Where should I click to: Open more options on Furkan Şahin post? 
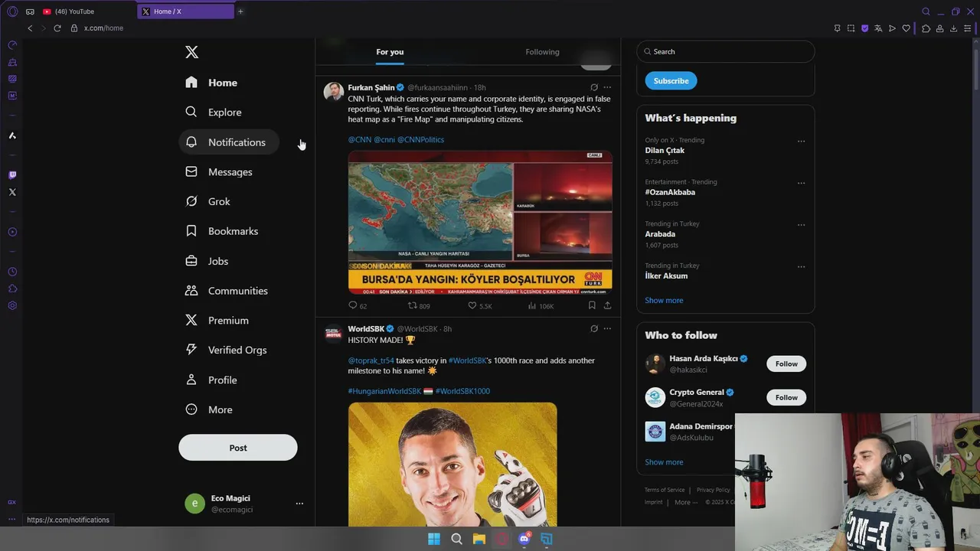pos(607,87)
